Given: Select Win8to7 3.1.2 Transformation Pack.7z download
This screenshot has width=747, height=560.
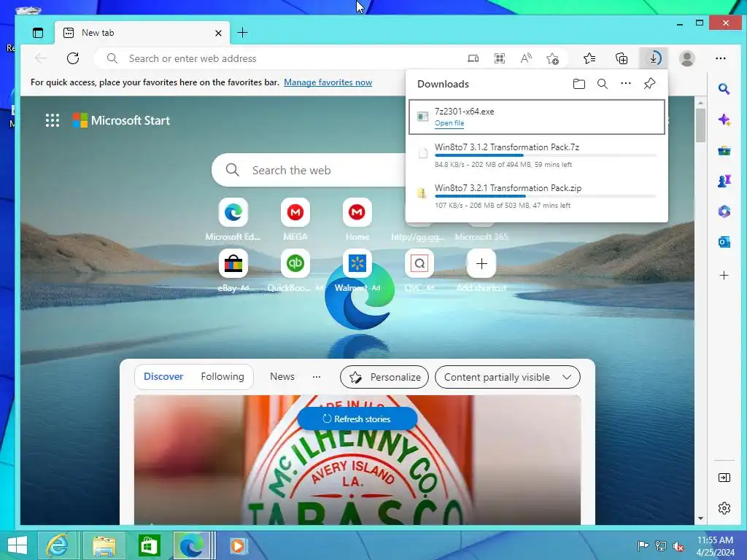Looking at the screenshot, I should pos(536,155).
